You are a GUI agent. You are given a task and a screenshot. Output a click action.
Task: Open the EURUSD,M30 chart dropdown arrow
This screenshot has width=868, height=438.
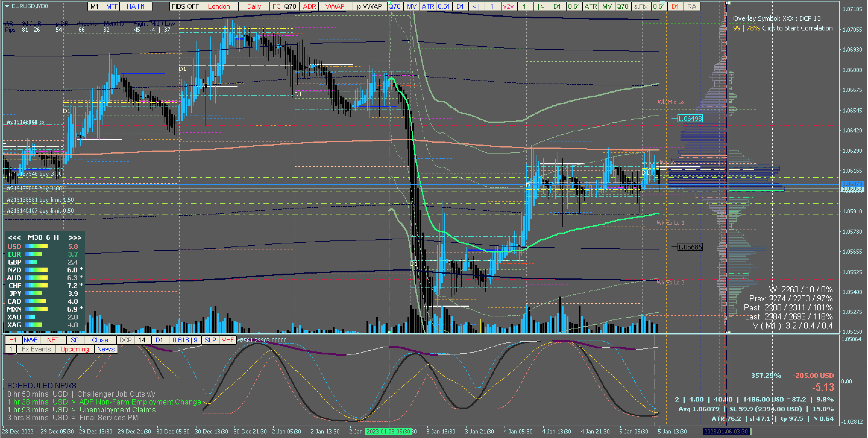point(7,6)
